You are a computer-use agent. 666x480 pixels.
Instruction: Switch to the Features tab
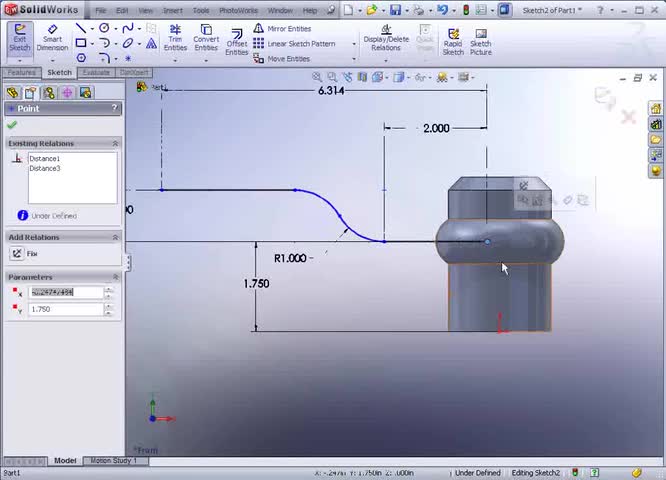[x=21, y=73]
